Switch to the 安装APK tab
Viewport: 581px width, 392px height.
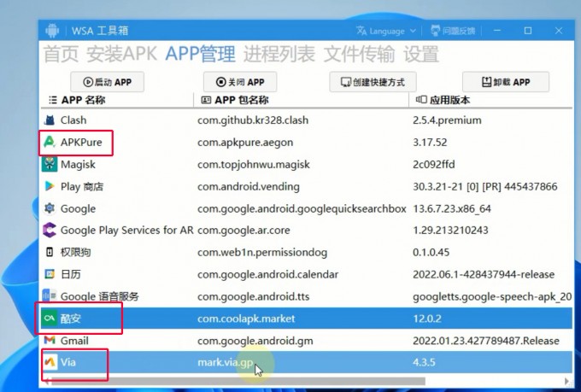tap(122, 54)
